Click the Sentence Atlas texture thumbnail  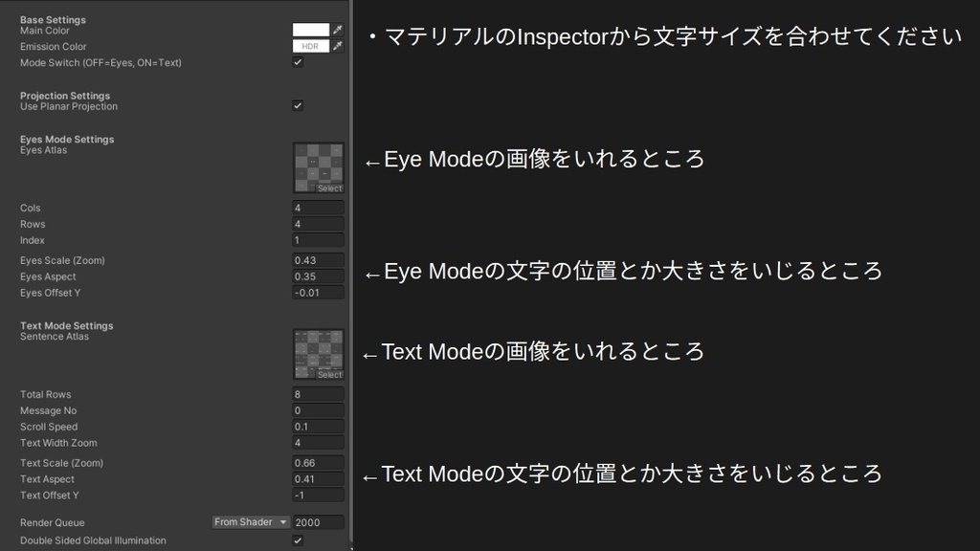(x=319, y=353)
